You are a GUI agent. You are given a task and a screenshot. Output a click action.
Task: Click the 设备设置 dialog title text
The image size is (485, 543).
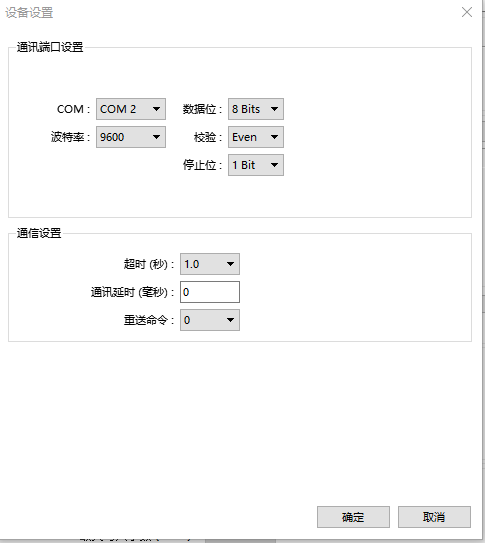pyautogui.click(x=29, y=13)
